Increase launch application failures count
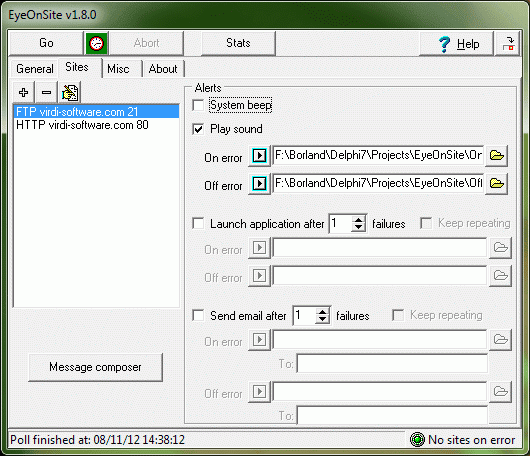Screen dimensions: 530x456 point(358,220)
